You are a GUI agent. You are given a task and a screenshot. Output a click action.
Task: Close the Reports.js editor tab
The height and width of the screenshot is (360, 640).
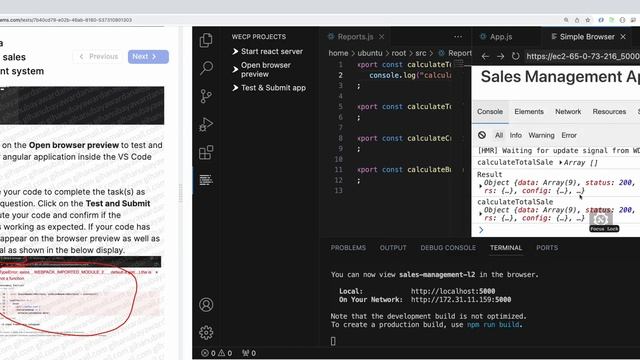click(382, 37)
